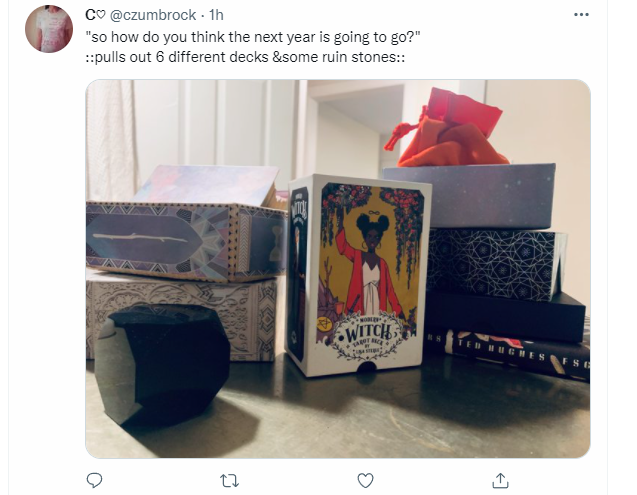637x495 pixels.
Task: Visit the @czumbrock handle link
Action: pos(153,15)
